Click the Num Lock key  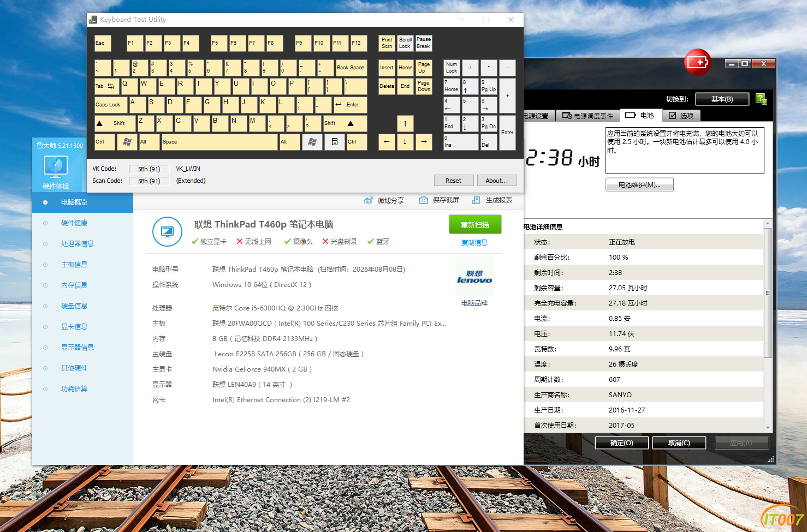pos(452,68)
